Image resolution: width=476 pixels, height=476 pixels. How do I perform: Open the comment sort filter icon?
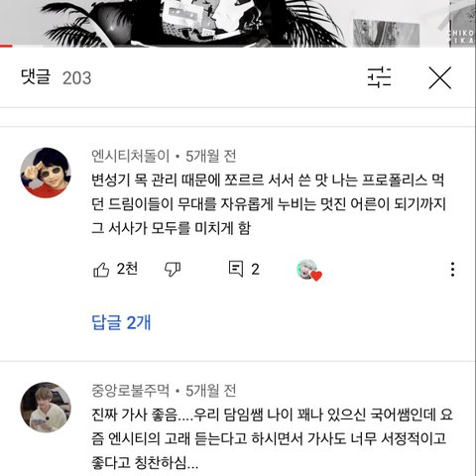pyautogui.click(x=379, y=77)
